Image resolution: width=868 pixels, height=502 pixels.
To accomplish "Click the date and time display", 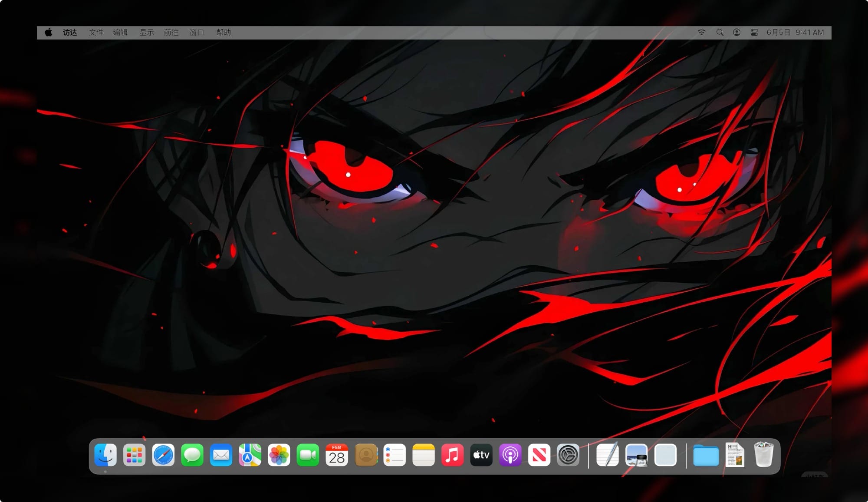I will coord(795,33).
